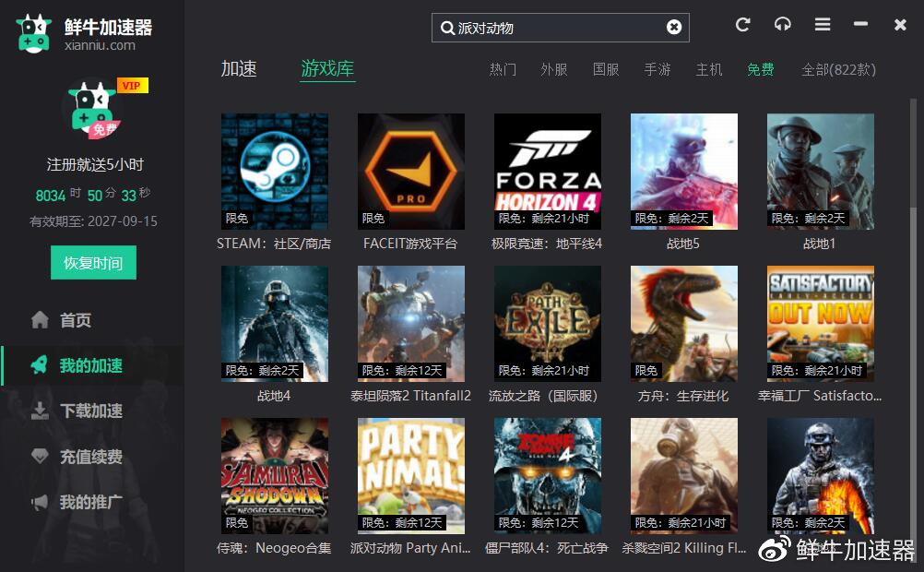Click the refresh icon in the top bar
The width and height of the screenshot is (924, 572).
742,25
